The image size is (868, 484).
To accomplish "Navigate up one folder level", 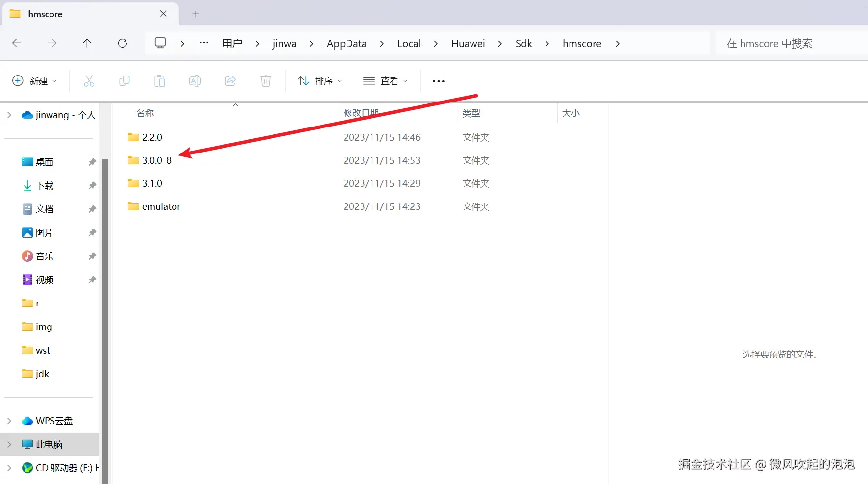I will coord(87,43).
